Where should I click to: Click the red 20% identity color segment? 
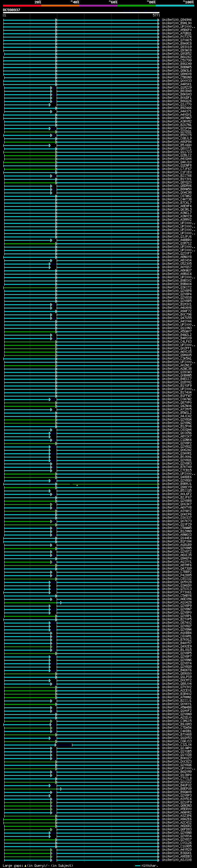(x=22, y=6)
